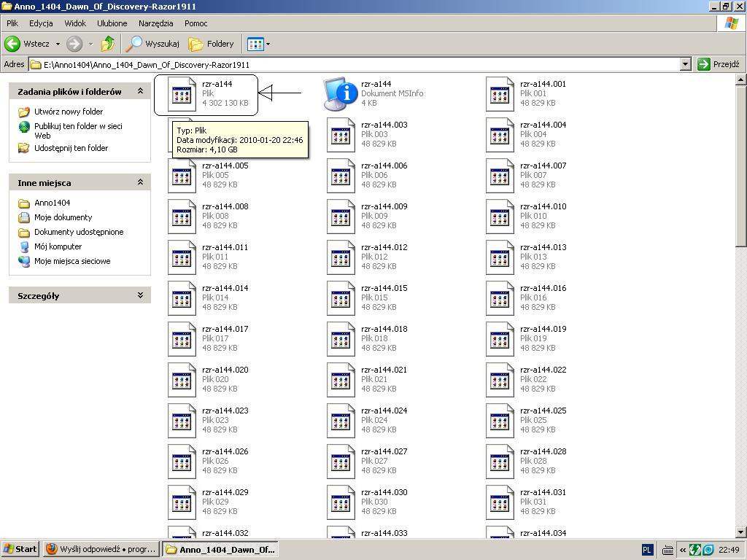This screenshot has height=560, width=747.
Task: Go up one folder level icon
Action: tap(108, 44)
